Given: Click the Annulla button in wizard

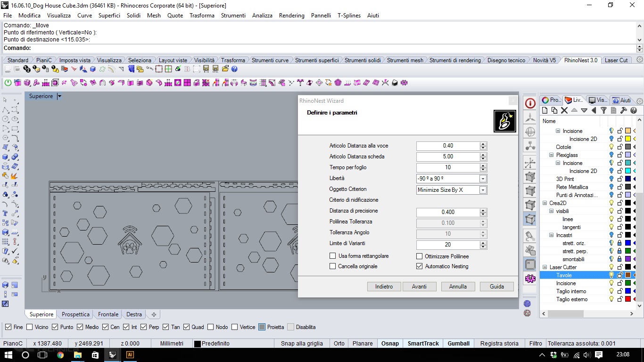Looking at the screenshot, I should [458, 287].
